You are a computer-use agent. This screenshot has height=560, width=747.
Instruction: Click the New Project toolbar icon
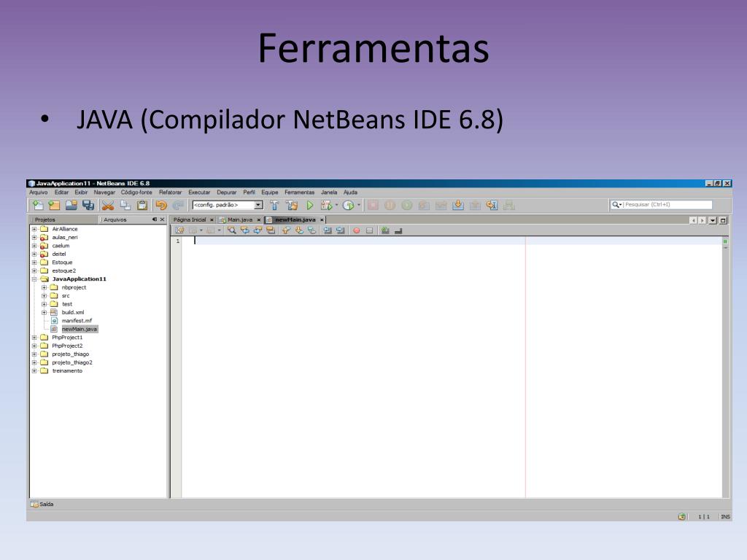tap(54, 205)
